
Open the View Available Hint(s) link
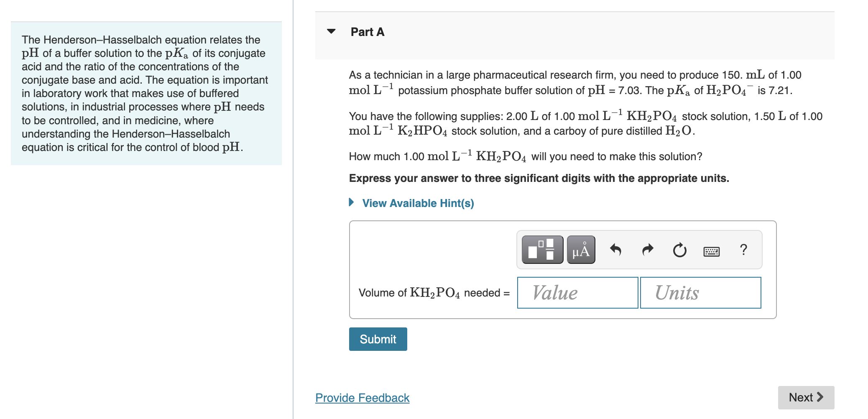pyautogui.click(x=418, y=203)
